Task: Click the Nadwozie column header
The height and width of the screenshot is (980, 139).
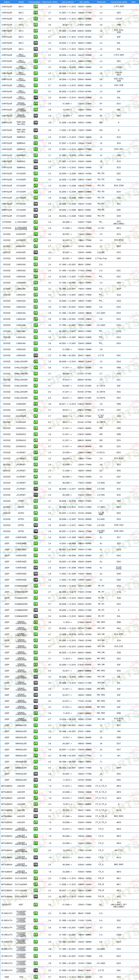Action: click(x=101, y=2)
